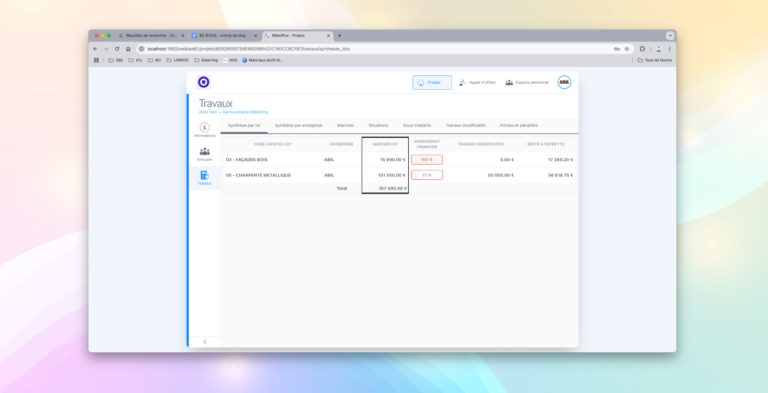768x393 pixels.
Task: Click the browser address bar
Action: coord(375,49)
